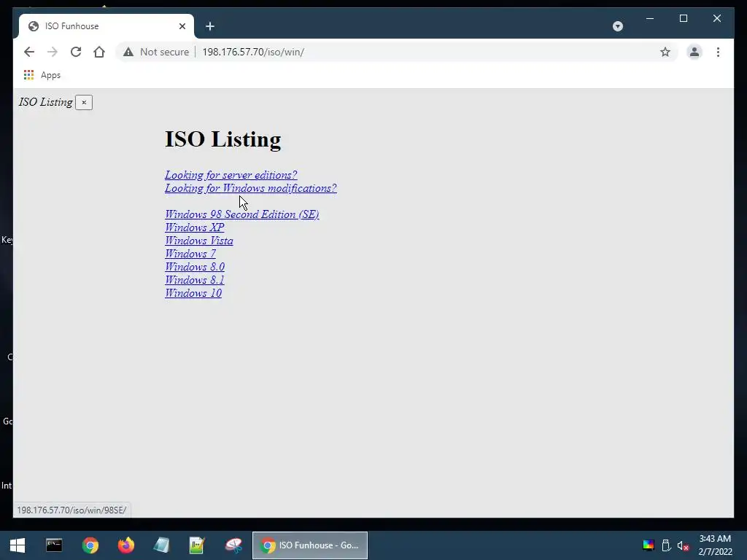
Task: Click the ISO Listing page heading
Action: (223, 139)
